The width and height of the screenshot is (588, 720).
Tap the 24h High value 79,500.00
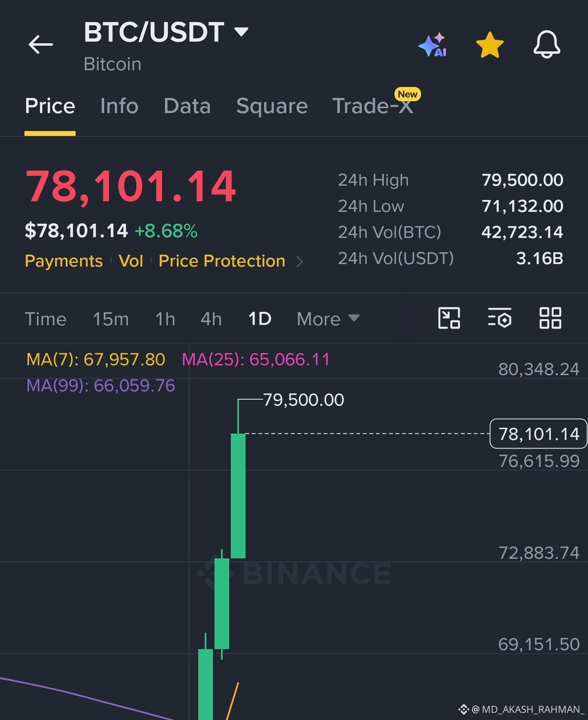click(522, 180)
